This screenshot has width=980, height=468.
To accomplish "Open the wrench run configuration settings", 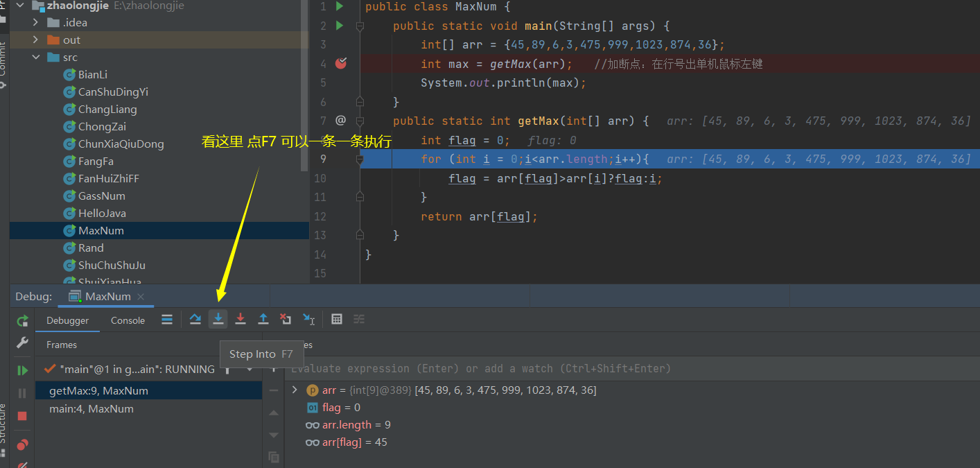I will point(22,343).
